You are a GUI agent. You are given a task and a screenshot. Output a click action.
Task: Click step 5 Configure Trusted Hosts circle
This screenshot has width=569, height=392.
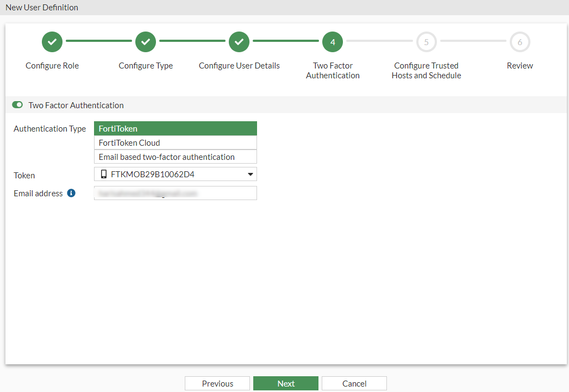[426, 42]
